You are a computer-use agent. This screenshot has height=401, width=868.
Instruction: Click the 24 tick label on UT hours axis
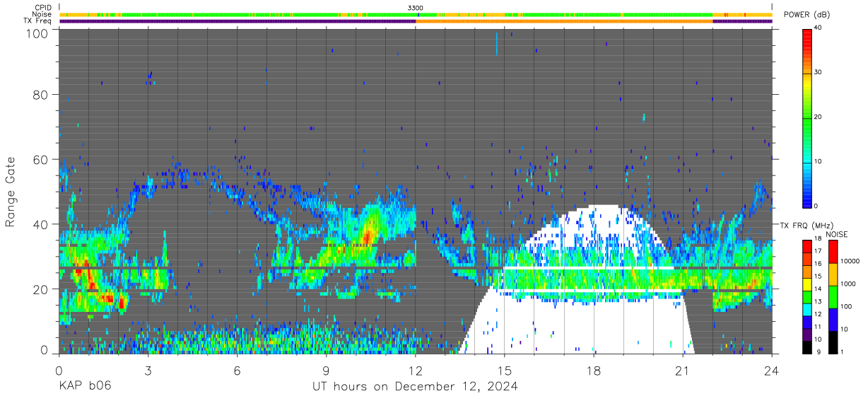point(772,370)
